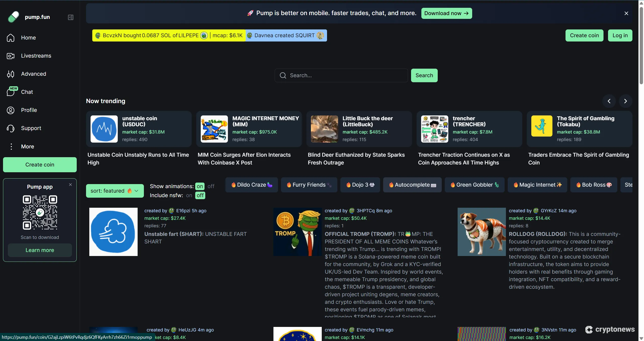Click the pump.fun pill logo
This screenshot has width=644, height=341.
[x=13, y=17]
